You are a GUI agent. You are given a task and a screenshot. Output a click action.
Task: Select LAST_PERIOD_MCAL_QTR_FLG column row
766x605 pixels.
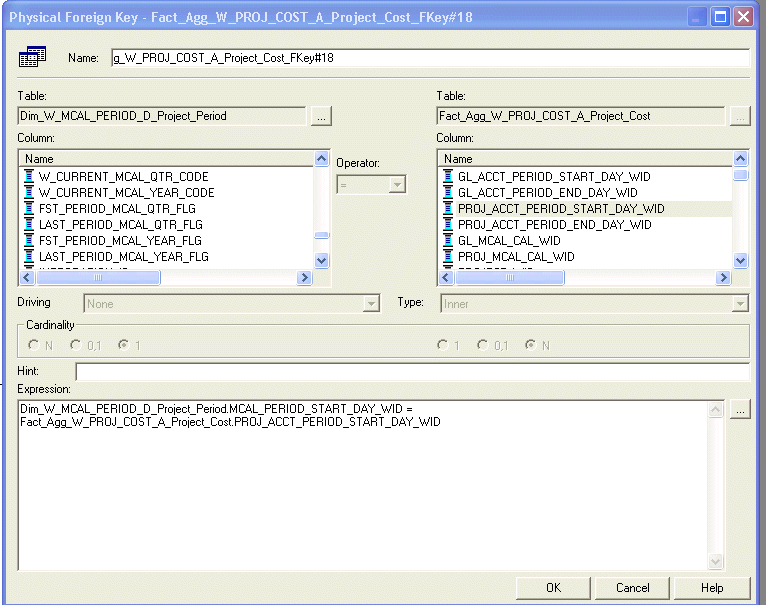tap(167, 225)
